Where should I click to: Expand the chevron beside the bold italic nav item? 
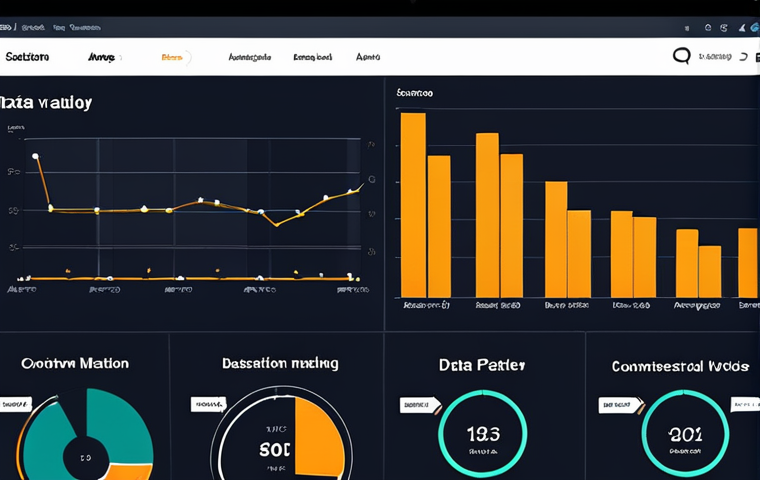120,58
